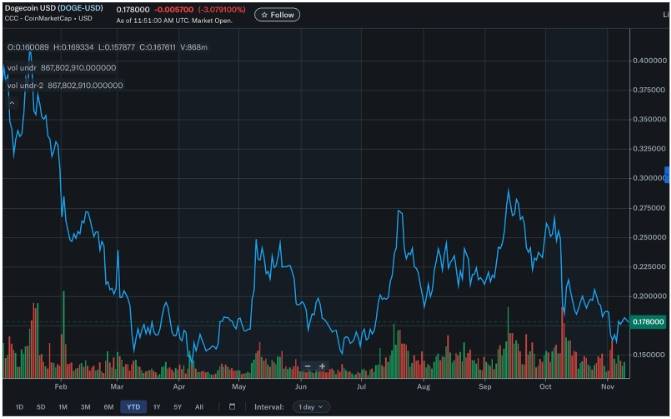Zoom in using the plus chart button
671x419 pixels.
point(322,366)
